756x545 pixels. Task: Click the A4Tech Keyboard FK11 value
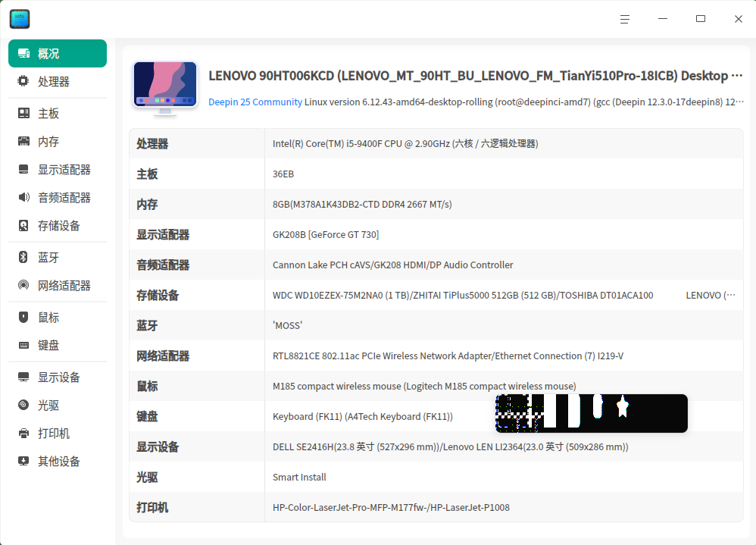coord(363,417)
